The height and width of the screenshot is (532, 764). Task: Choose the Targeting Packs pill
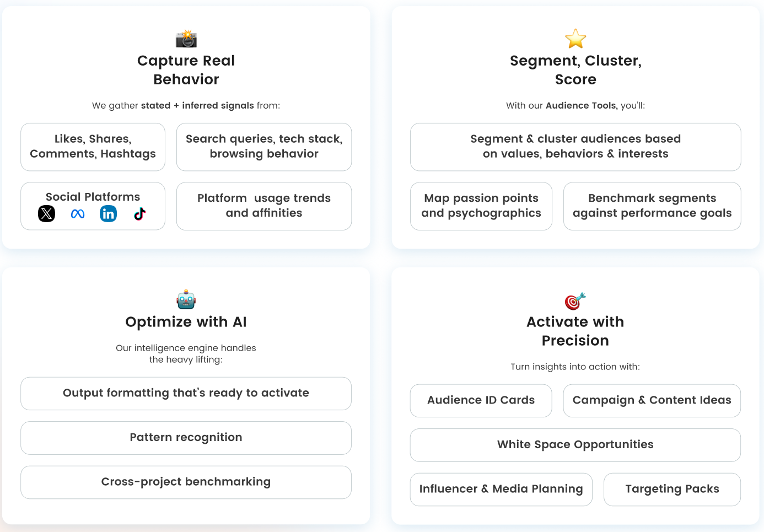coord(672,490)
